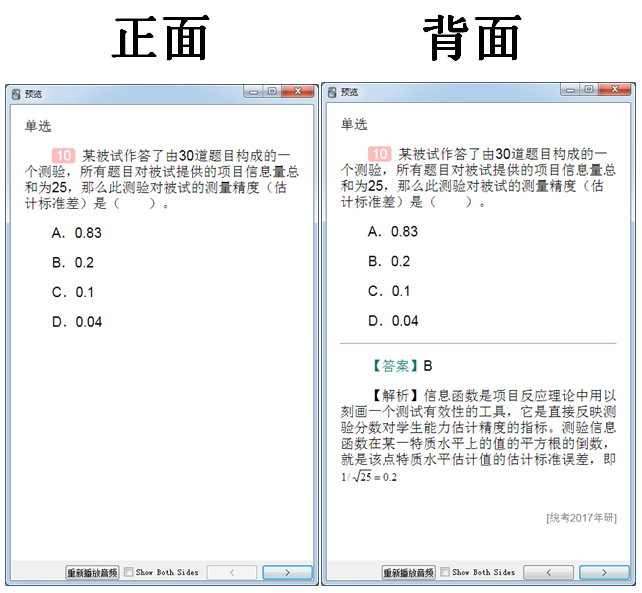
Task: Click the 1/√25 = 0.2 formula
Action: click(x=369, y=477)
